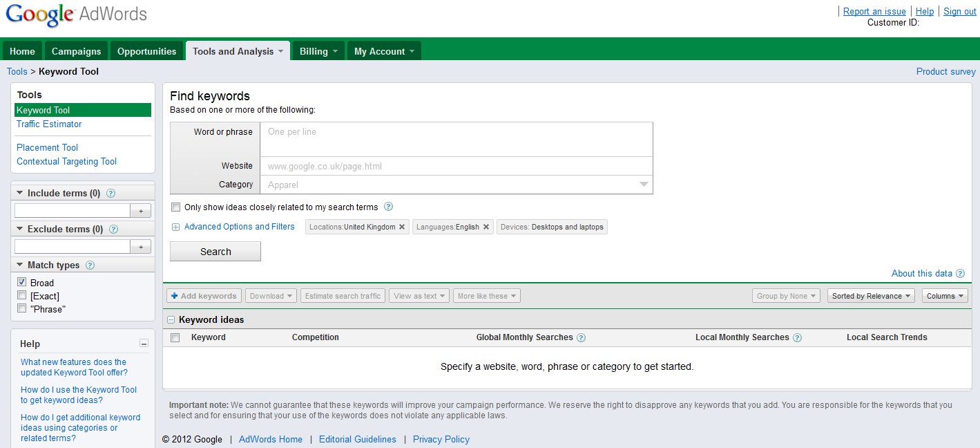Open help icon for Local Monthly Searches
Viewport: 980px width, 448px height.
point(797,338)
